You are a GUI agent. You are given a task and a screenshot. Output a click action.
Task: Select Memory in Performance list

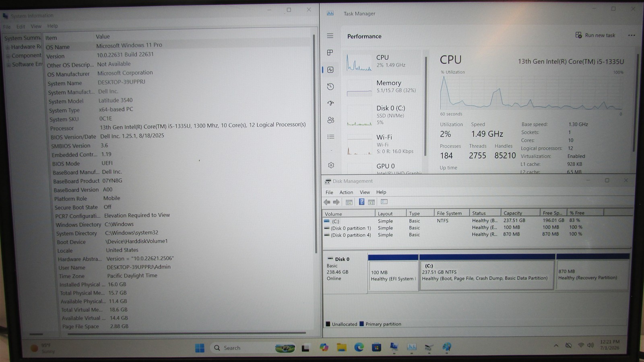click(x=382, y=87)
